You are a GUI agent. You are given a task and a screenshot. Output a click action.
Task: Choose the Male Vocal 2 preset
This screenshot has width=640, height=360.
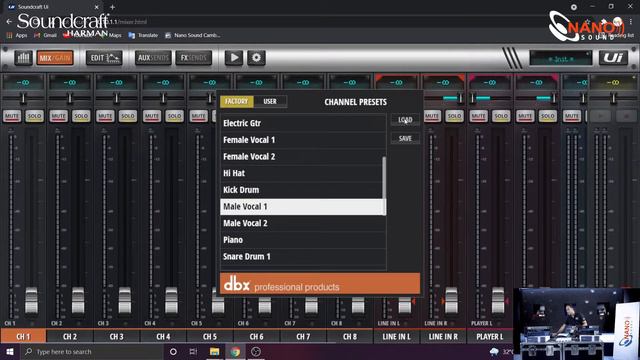coord(303,223)
